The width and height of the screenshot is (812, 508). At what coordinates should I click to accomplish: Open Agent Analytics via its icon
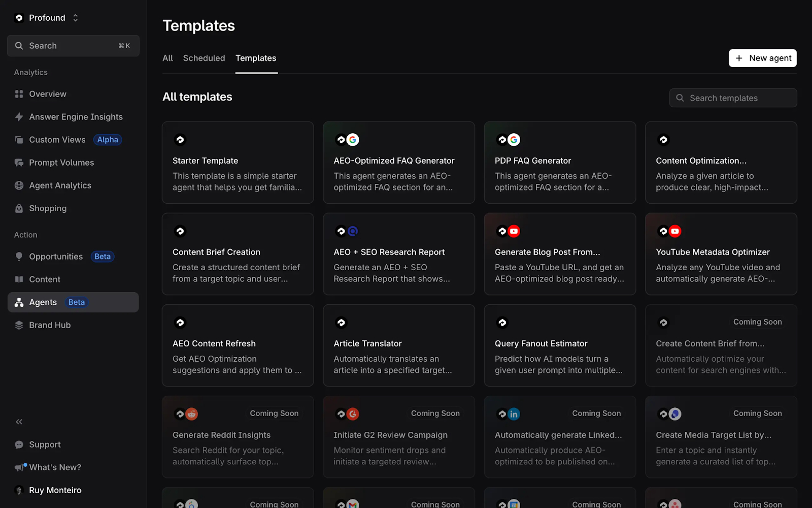(19, 185)
